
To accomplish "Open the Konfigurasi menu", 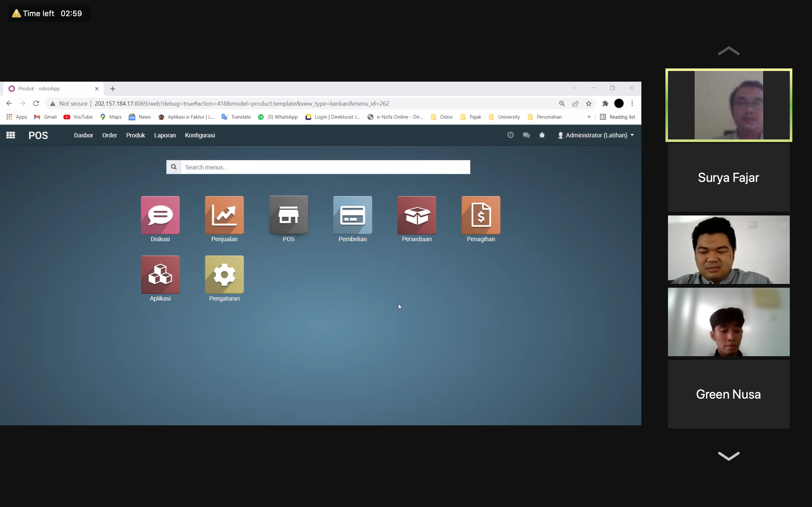I will point(200,135).
